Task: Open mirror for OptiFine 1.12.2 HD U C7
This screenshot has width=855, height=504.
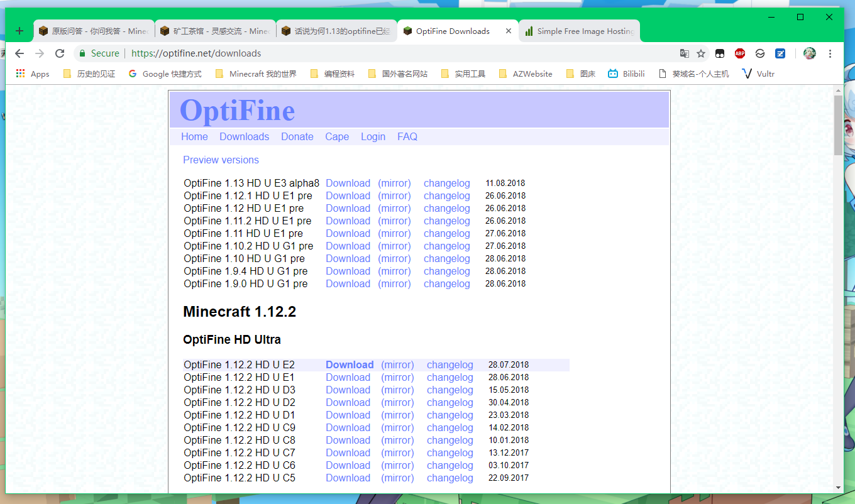Action: [x=397, y=453]
